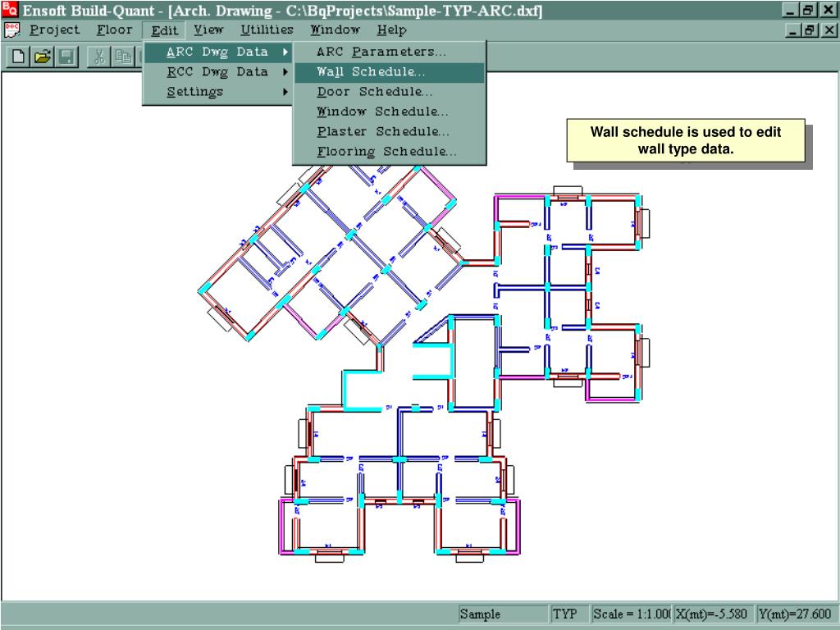
Task: Click the X(mt)=-5.580 coordinate readout
Action: 713,614
